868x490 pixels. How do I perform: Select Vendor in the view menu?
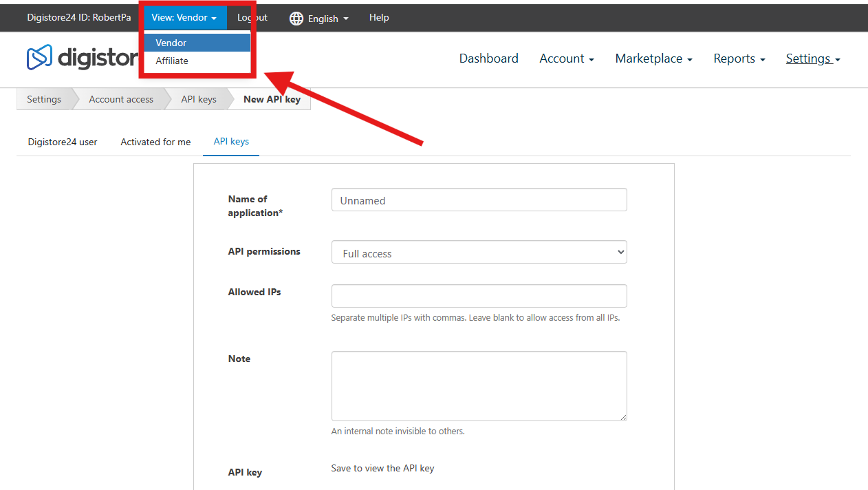point(197,43)
